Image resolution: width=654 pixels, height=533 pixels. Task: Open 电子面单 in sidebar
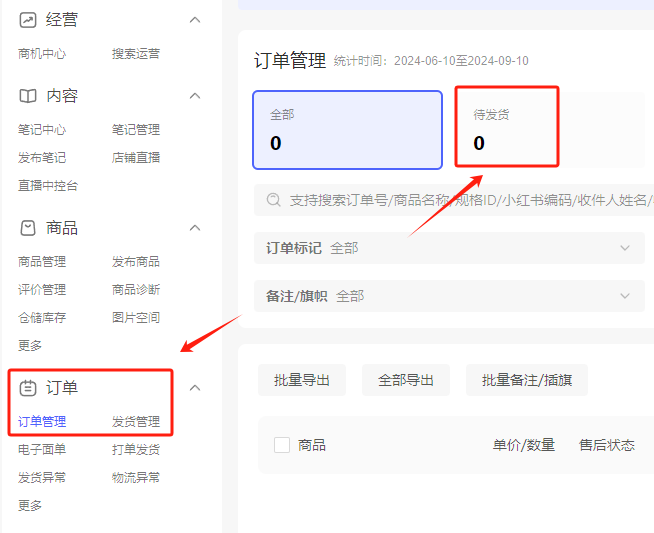42,450
